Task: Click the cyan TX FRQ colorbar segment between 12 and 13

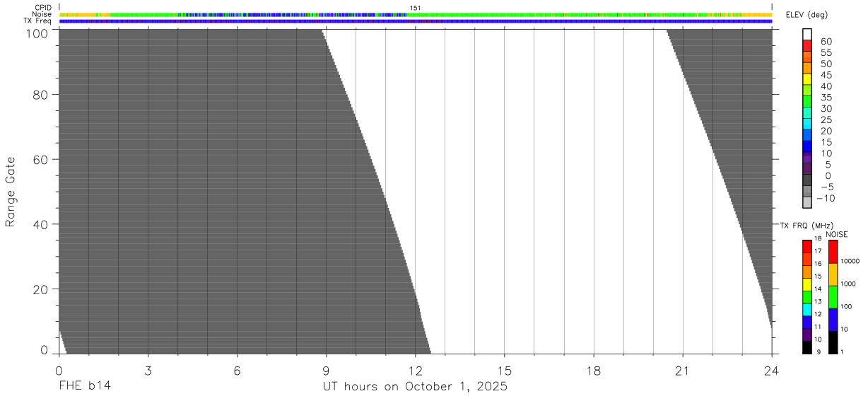Action: tap(807, 310)
